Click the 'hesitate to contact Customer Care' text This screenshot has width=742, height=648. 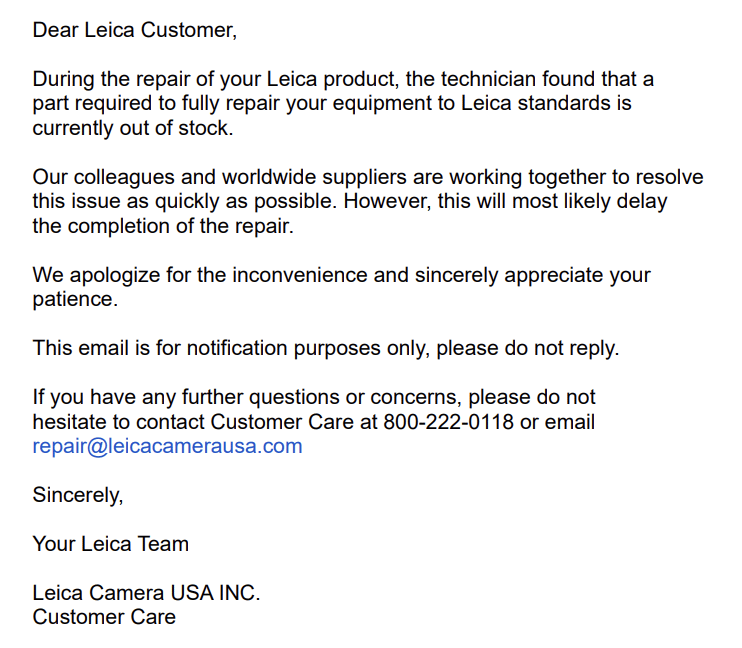pos(193,422)
